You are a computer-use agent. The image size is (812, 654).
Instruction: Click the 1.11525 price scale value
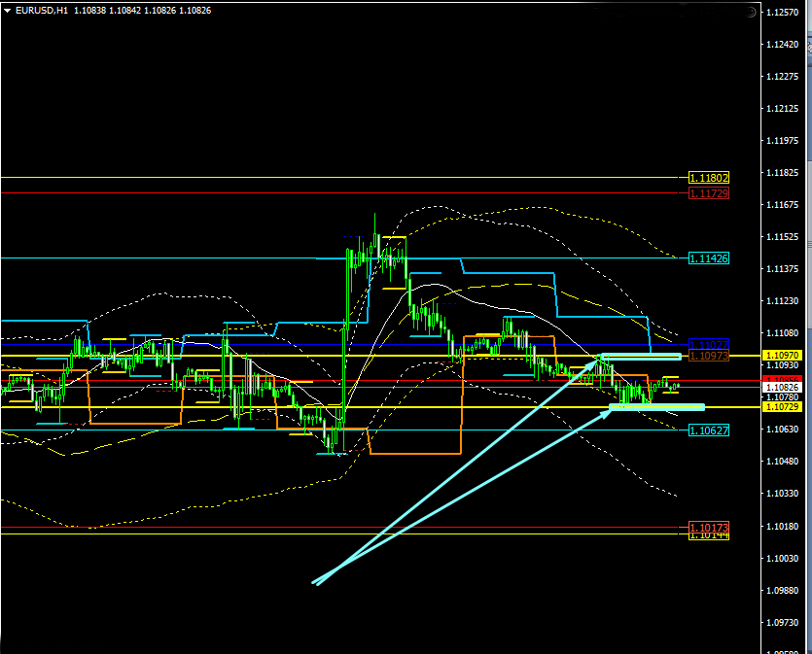click(x=783, y=237)
